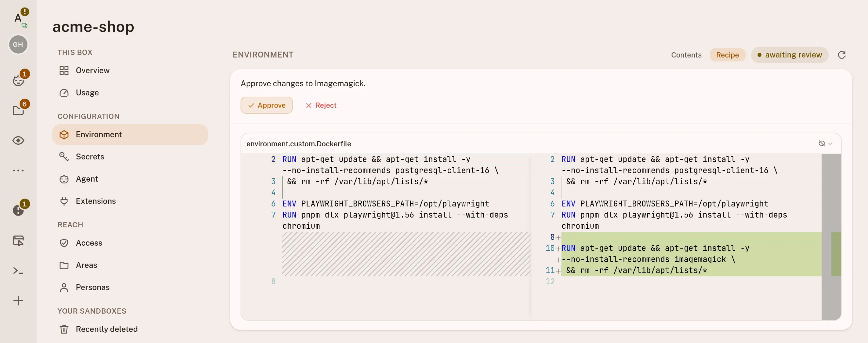Click the imagemagick added line
Viewport: 868px width, 343px height.
pos(648,259)
